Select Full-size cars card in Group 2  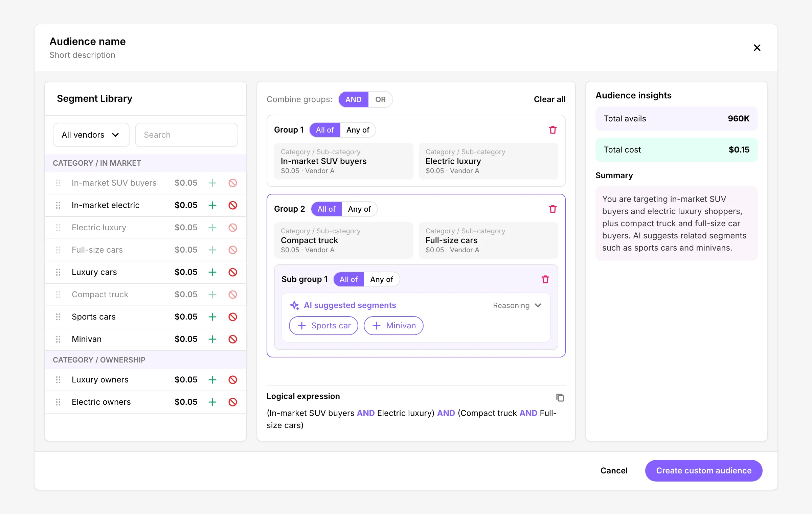tap(489, 240)
